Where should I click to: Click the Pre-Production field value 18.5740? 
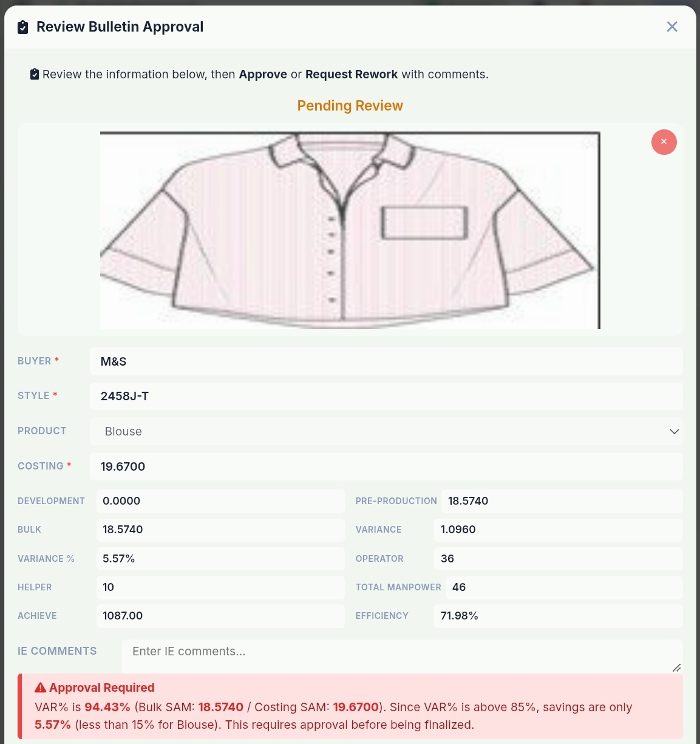562,501
